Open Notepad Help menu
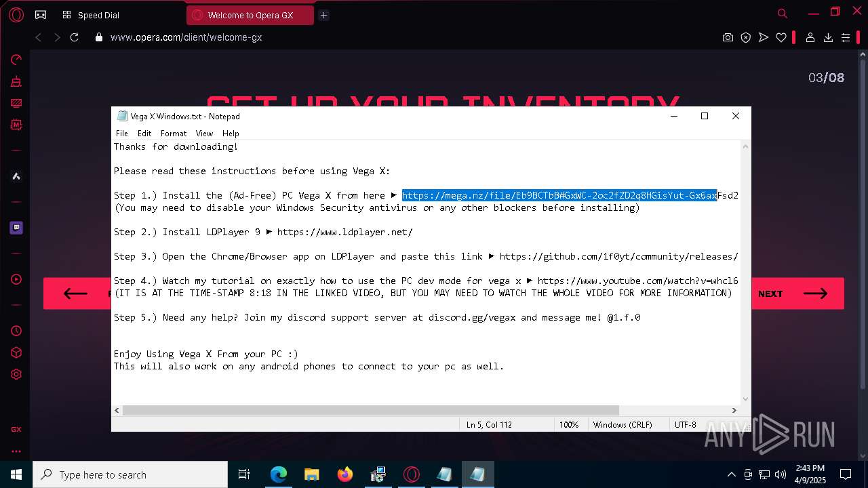This screenshot has width=868, height=488. point(231,134)
